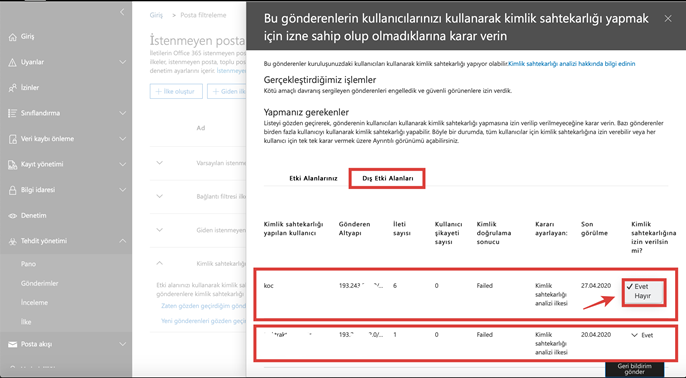The height and width of the screenshot is (378, 686).
Task: Collapse the Tehdit yönetimi chevron
Action: pos(122,241)
